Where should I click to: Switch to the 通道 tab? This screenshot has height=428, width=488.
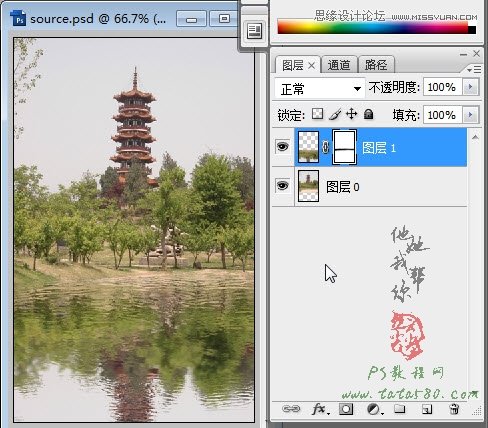[339, 65]
